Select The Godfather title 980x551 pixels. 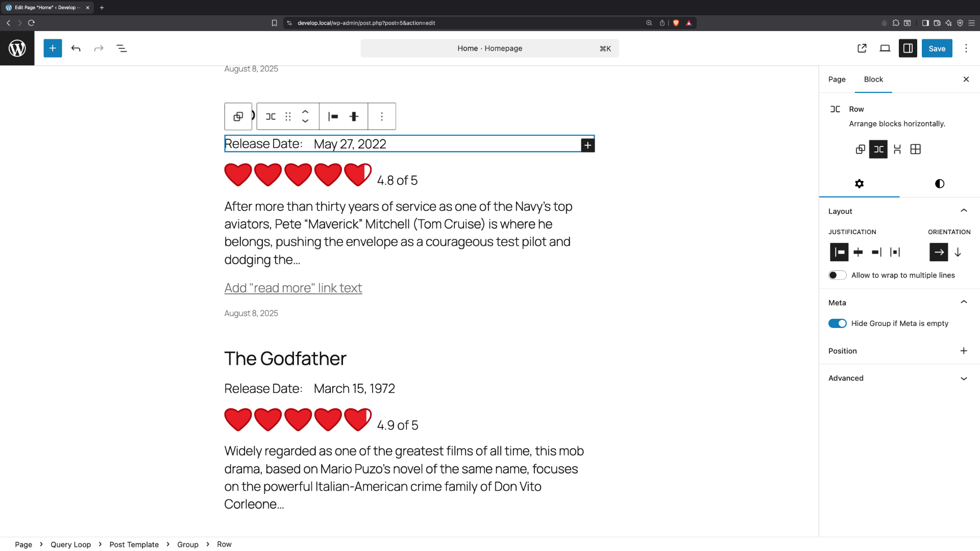coord(285,359)
